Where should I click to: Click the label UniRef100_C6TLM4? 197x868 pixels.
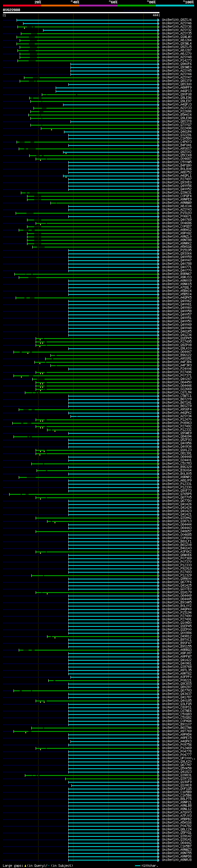coord(176,393)
